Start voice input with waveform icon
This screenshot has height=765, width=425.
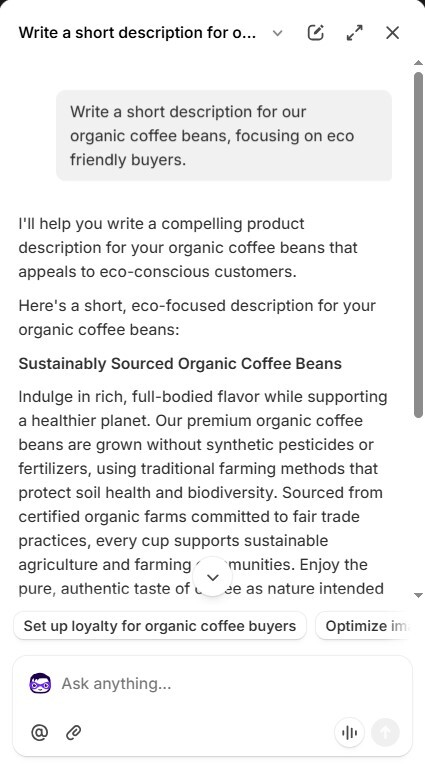point(349,732)
